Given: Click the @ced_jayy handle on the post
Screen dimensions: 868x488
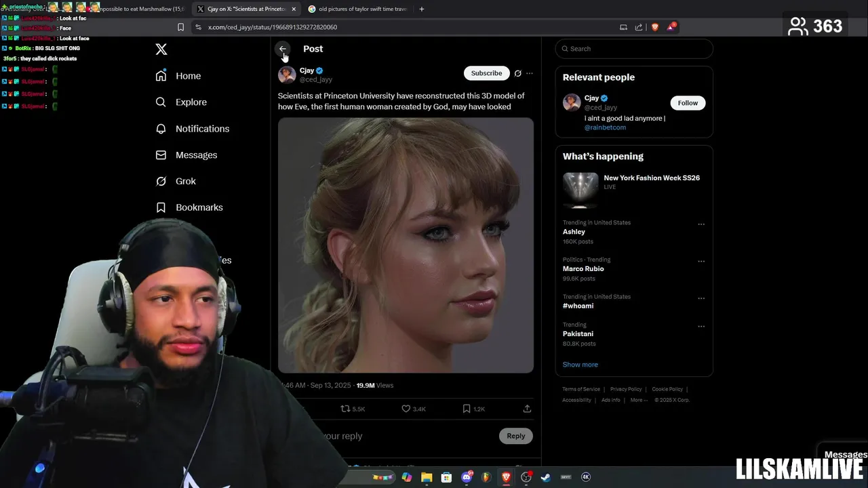Looking at the screenshot, I should pos(316,80).
